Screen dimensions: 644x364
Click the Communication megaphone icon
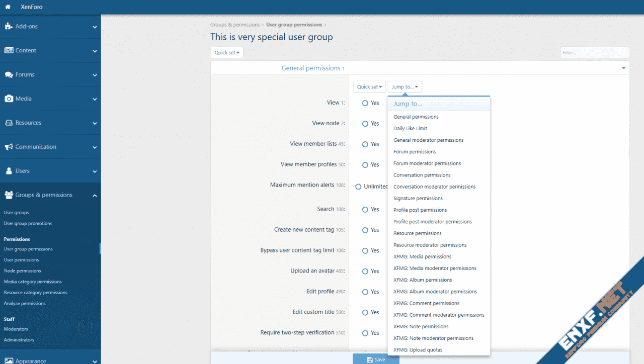click(x=9, y=147)
